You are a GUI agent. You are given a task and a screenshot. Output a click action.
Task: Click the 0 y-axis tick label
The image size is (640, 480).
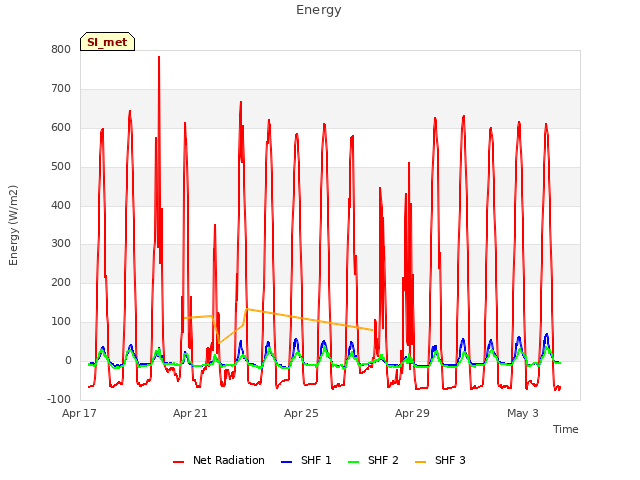coord(68,361)
